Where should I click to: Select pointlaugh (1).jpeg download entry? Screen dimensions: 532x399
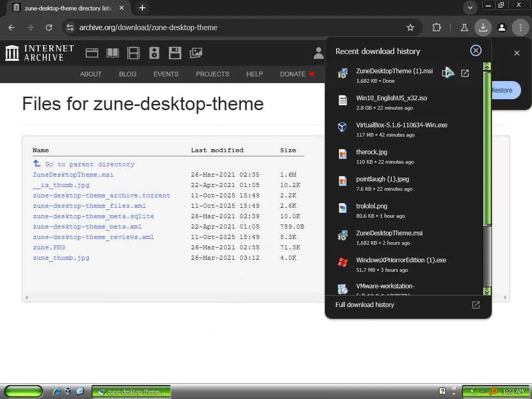(x=404, y=183)
